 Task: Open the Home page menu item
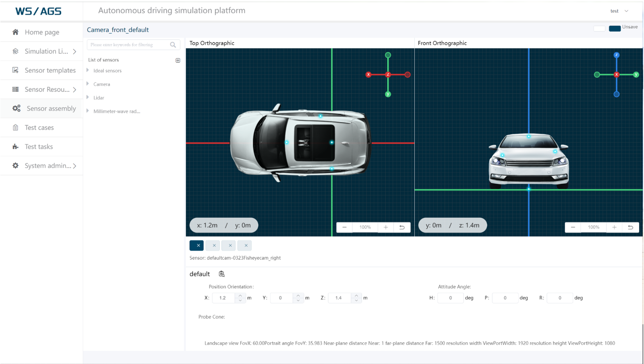(42, 32)
